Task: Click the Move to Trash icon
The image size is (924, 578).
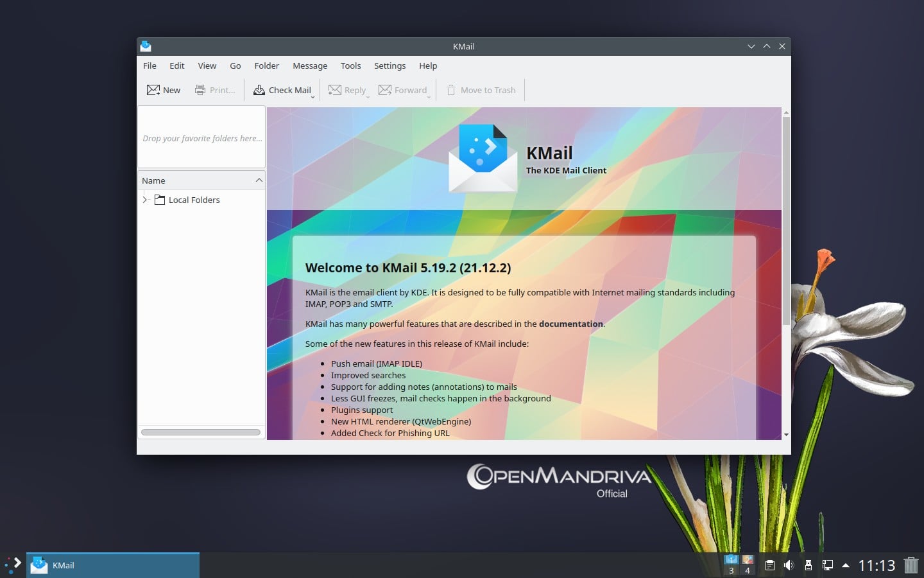Action: tap(452, 90)
